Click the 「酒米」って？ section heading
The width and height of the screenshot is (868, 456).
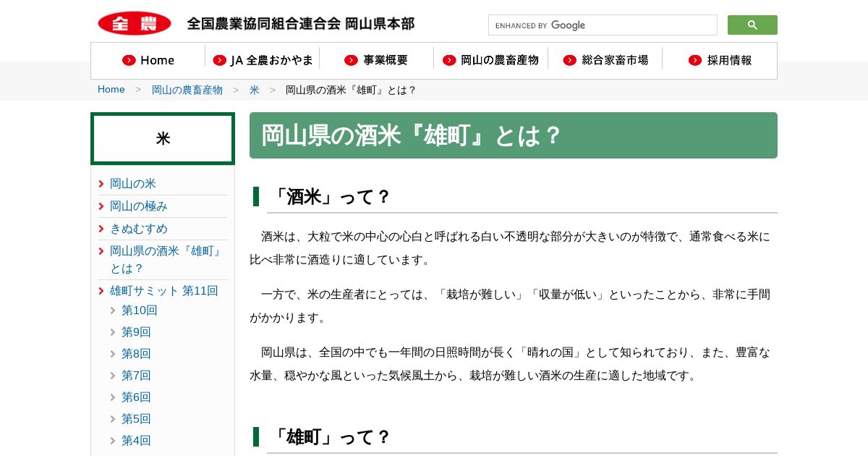tap(331, 197)
